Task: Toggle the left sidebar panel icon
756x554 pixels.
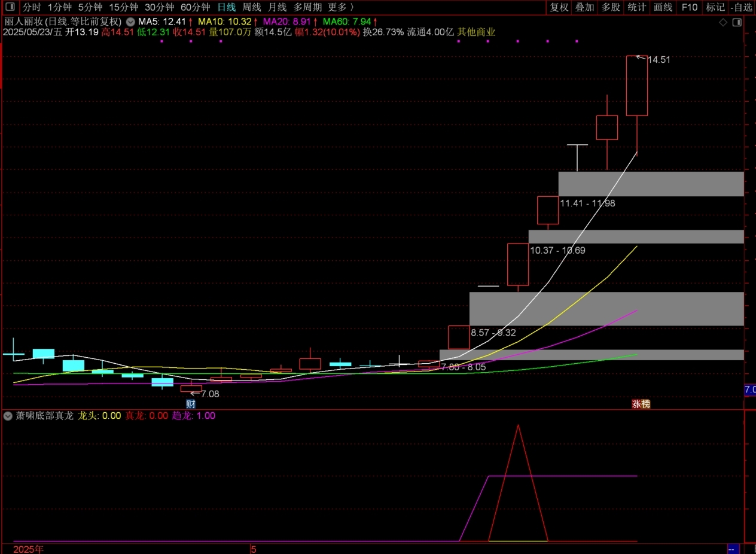Action: coord(10,7)
